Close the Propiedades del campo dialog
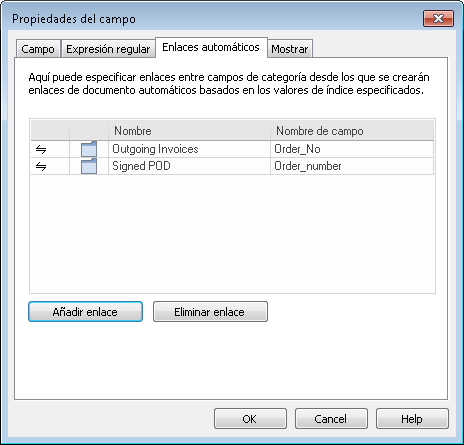 pos(438,18)
